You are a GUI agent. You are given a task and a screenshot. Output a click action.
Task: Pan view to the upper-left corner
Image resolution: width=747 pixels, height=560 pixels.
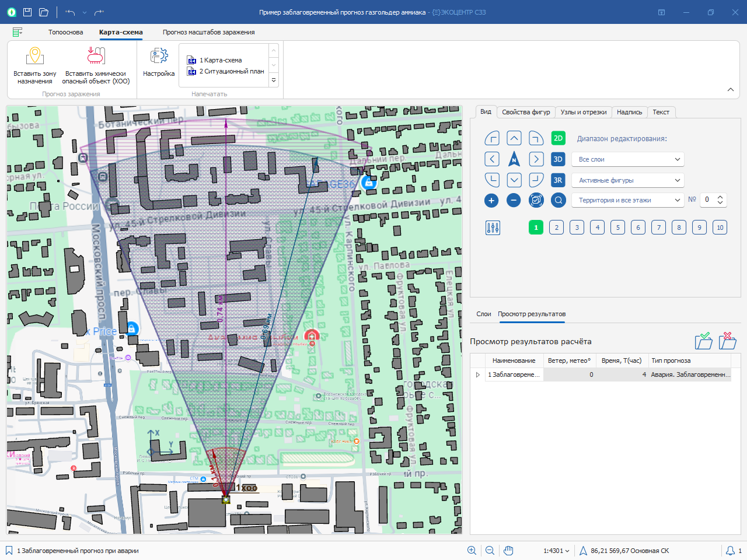pos(492,138)
